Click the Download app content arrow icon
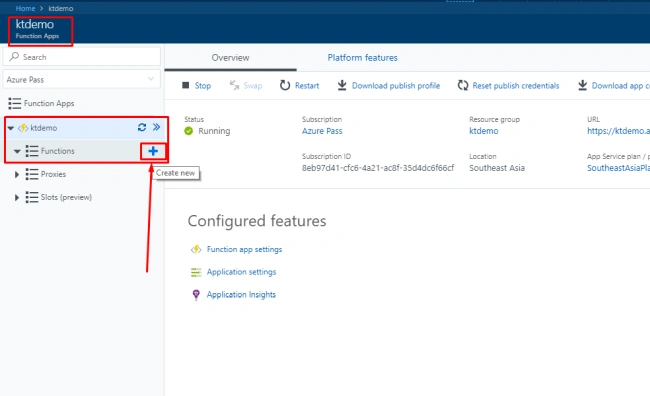This screenshot has height=396, width=650. 582,85
